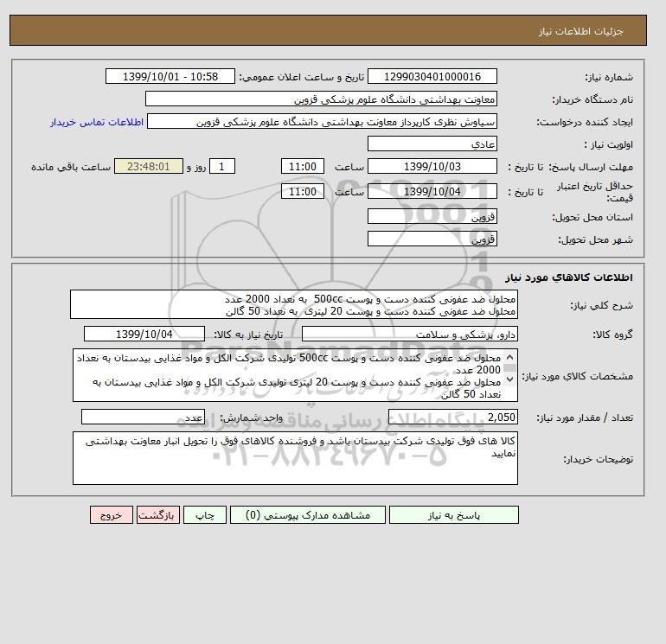This screenshot has height=644, width=666.
Task: Click the تاریخ و ساعت اعلان عمومی label
Action: click(302, 77)
